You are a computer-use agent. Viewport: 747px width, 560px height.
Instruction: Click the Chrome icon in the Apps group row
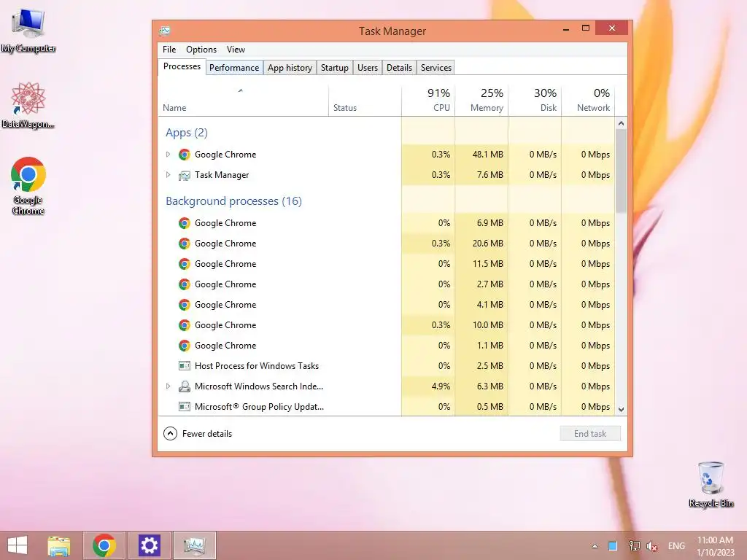(x=185, y=155)
